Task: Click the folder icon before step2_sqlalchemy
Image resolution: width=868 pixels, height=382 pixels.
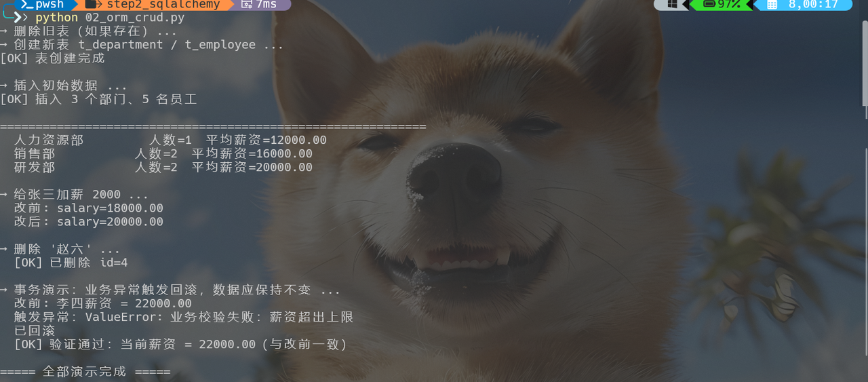Action: (x=93, y=4)
